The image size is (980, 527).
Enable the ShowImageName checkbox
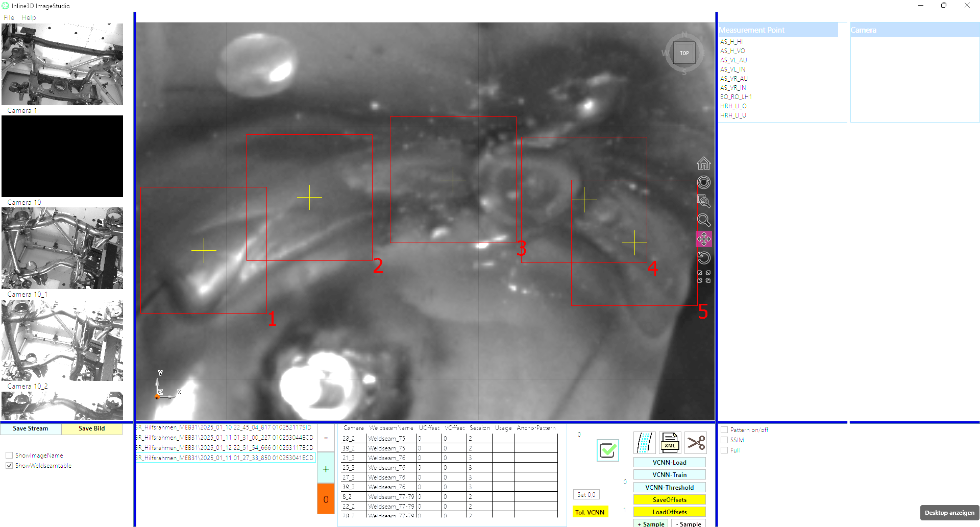point(9,456)
